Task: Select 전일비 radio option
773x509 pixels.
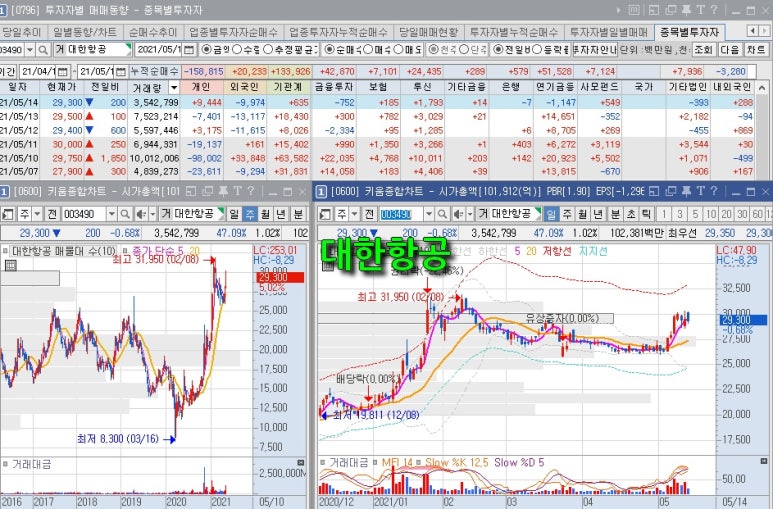Action: (x=498, y=50)
